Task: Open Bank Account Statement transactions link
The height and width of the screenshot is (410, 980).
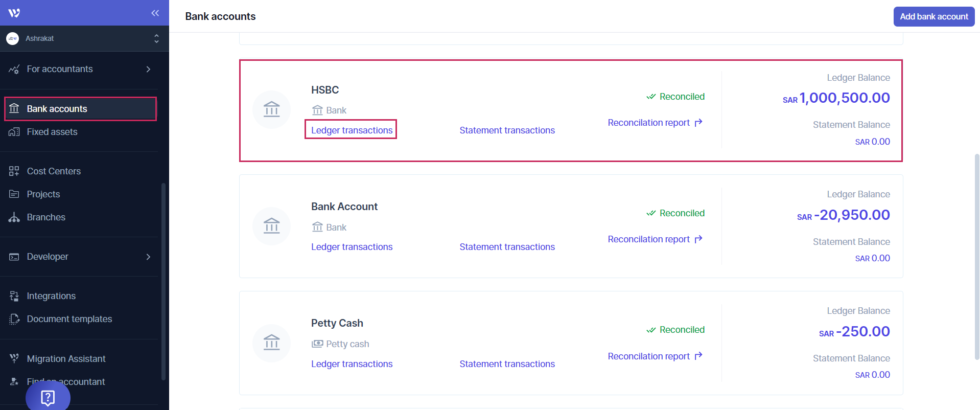Action: point(507,247)
